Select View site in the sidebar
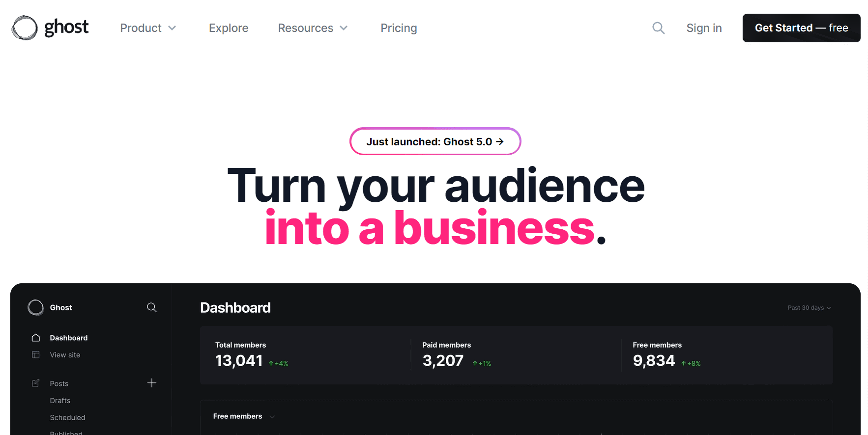 (x=65, y=354)
